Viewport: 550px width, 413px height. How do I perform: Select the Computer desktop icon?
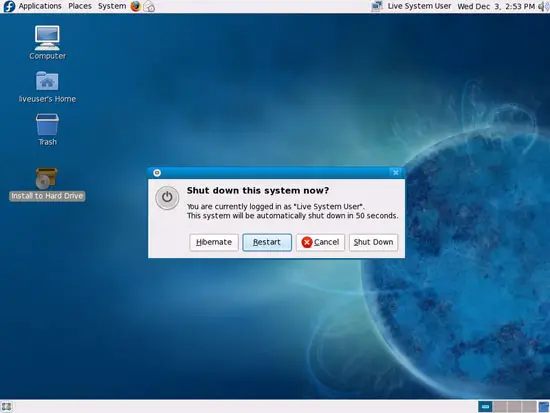47,43
